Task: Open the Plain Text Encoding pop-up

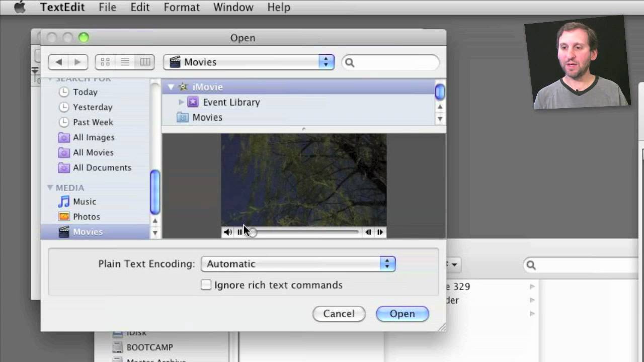Action: [x=298, y=264]
